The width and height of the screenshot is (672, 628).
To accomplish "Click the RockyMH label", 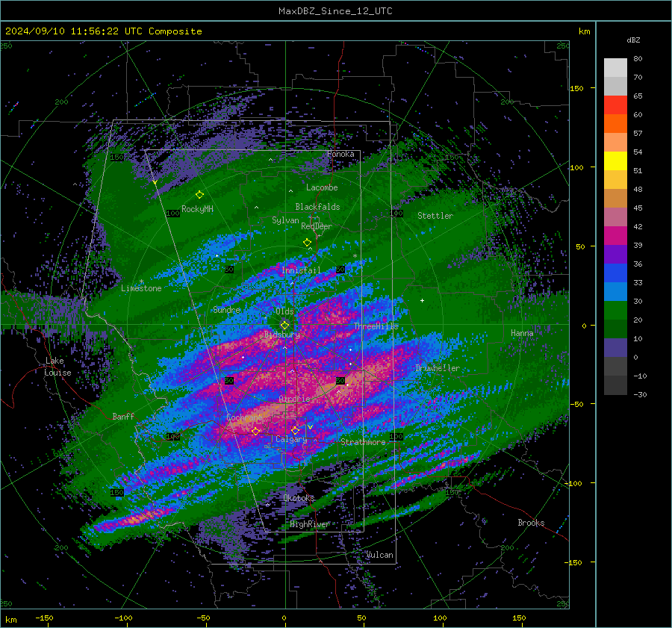I will [197, 209].
